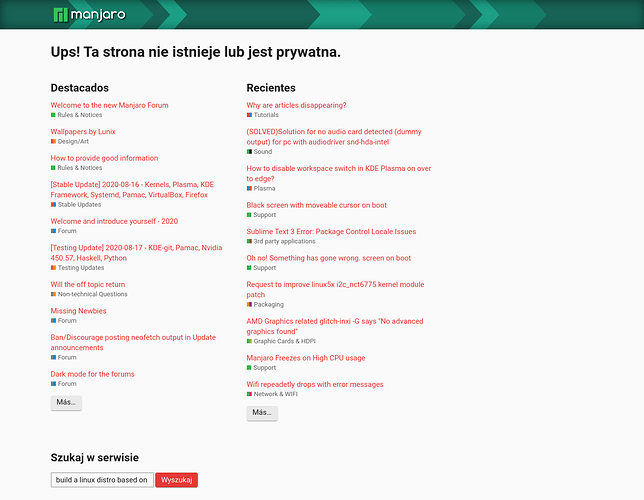The width and height of the screenshot is (644, 500).
Task: Open 'Black screen with moveable cursor on boot'
Action: coord(317,205)
